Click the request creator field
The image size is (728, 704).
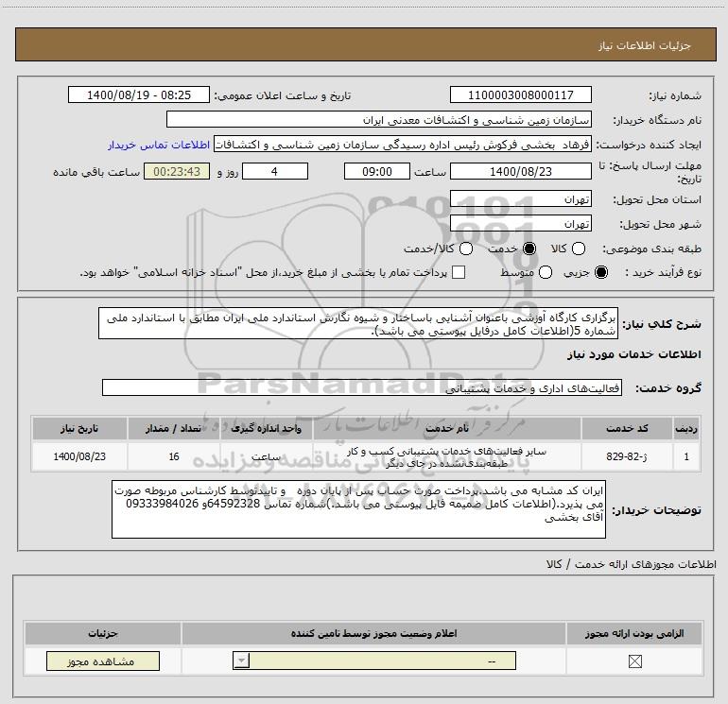click(x=403, y=145)
